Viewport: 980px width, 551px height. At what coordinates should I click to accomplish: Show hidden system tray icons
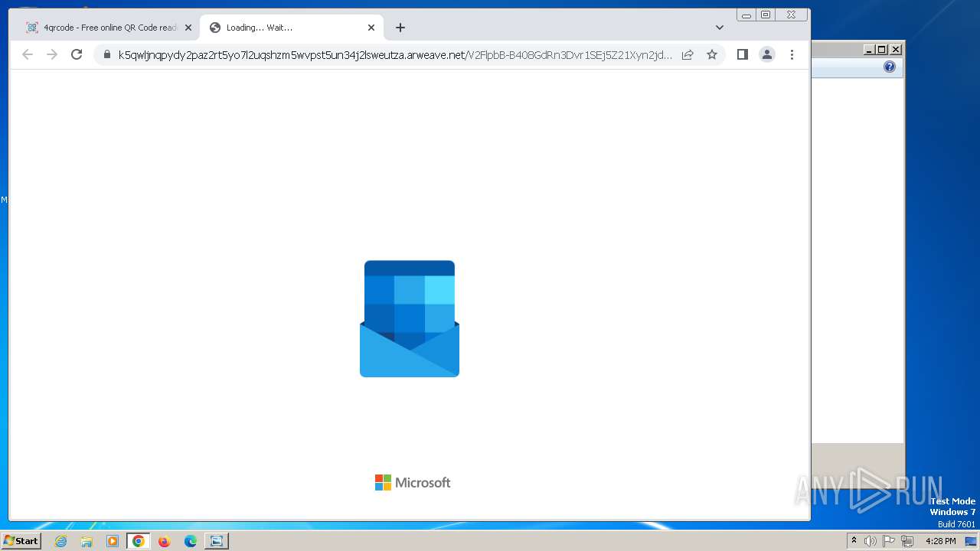[854, 540]
